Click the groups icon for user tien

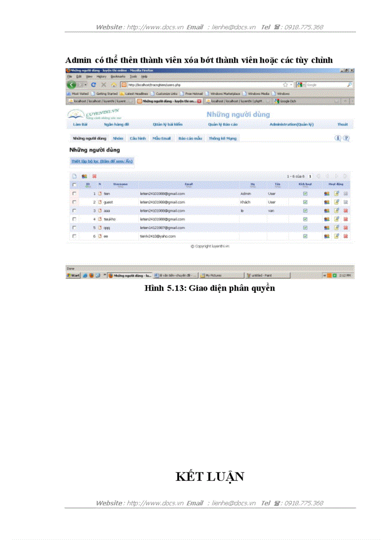(327, 194)
